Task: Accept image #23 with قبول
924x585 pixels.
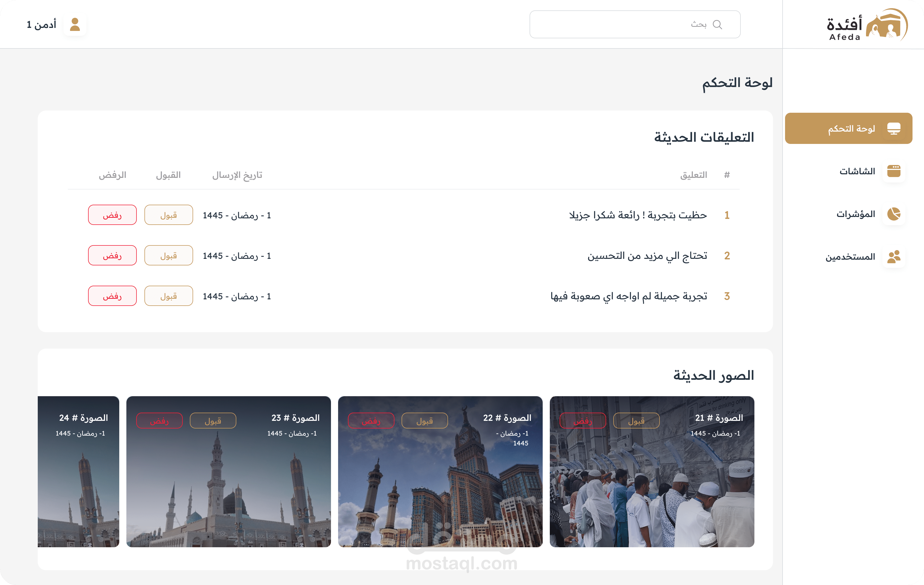Action: click(213, 421)
